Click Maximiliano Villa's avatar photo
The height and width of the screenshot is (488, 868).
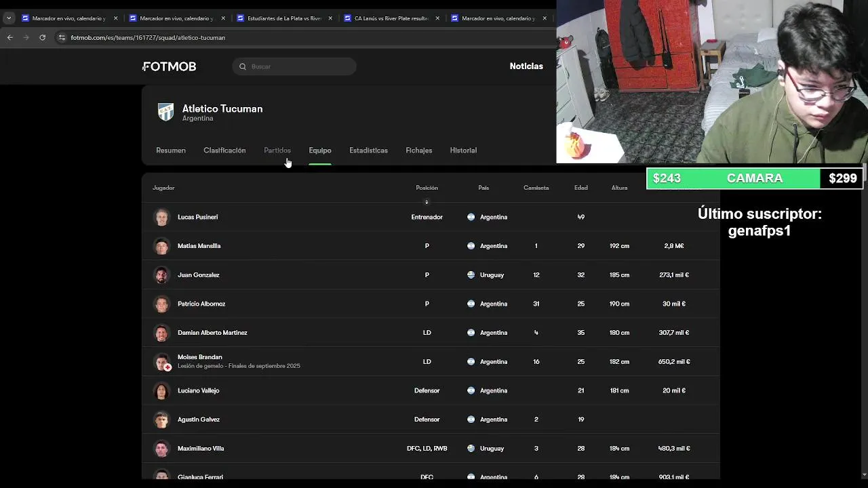(161, 449)
